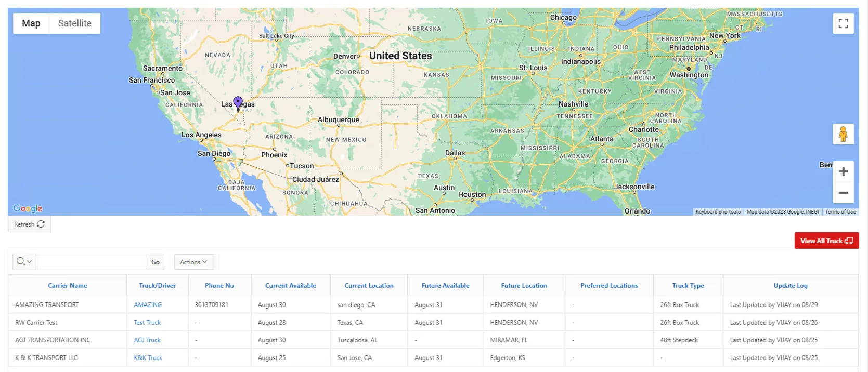Open the Actions dropdown menu
The image size is (868, 372).
click(x=193, y=262)
